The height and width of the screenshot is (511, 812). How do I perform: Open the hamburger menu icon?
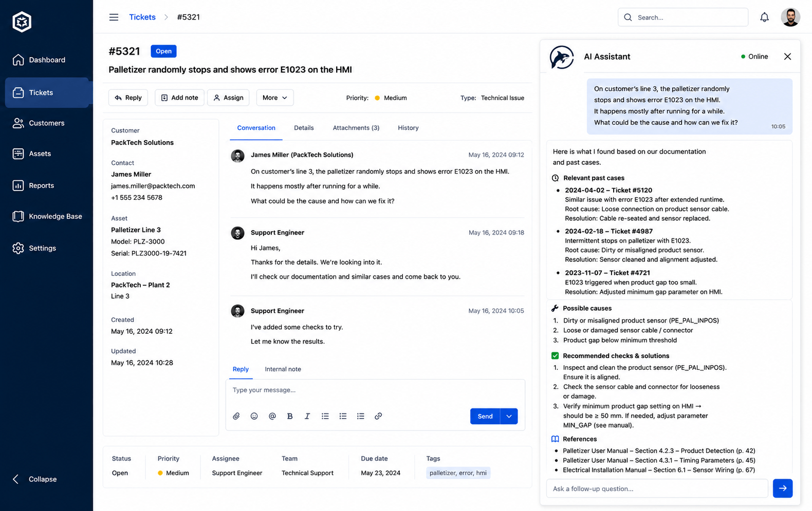pyautogui.click(x=114, y=17)
